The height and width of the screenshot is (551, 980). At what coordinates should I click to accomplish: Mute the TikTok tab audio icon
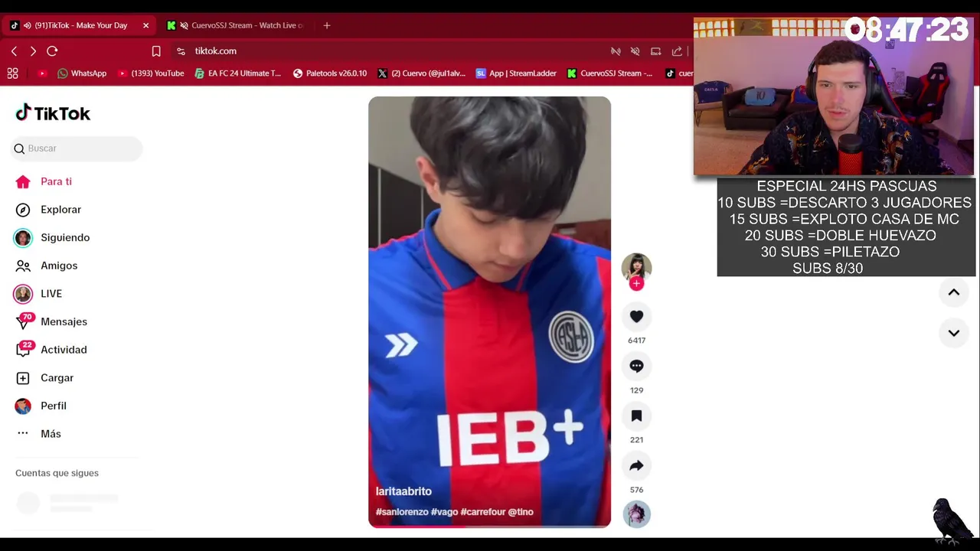click(28, 25)
